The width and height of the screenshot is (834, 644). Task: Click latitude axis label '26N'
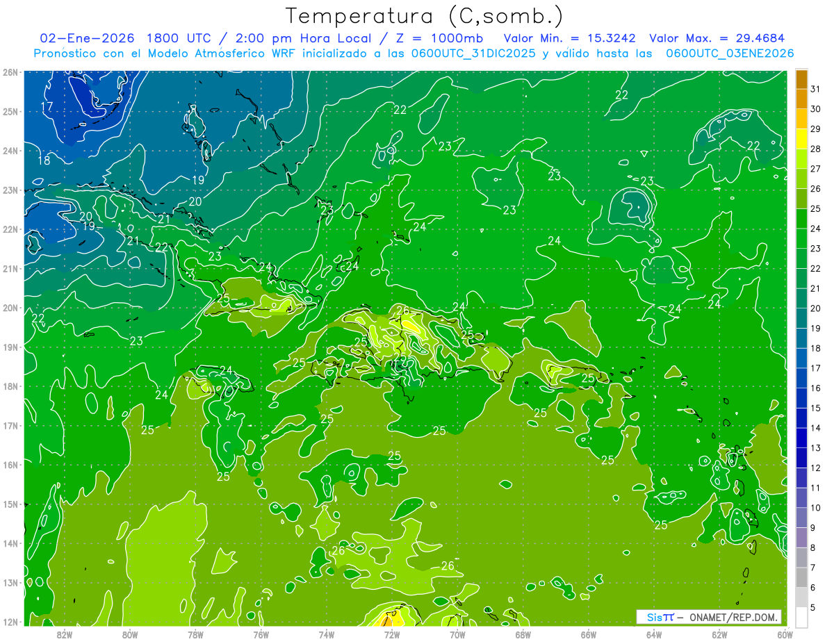click(x=10, y=72)
